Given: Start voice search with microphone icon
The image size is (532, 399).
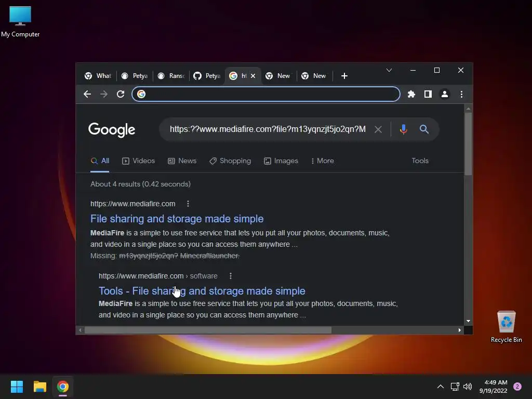Looking at the screenshot, I should click(x=403, y=129).
